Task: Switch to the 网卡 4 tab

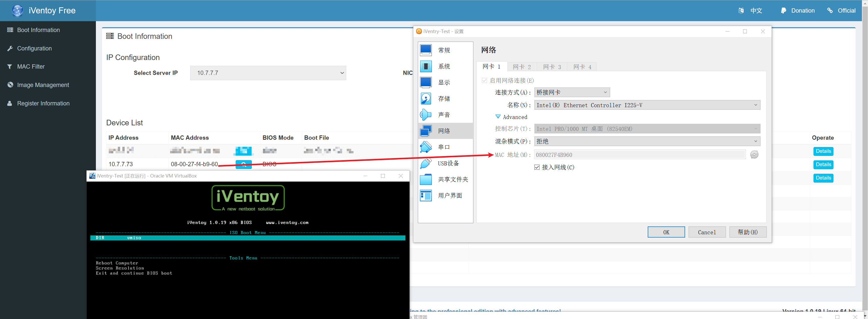Action: coord(582,67)
